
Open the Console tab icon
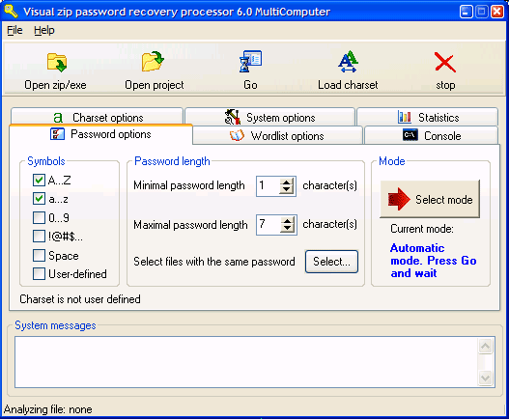[x=410, y=135]
